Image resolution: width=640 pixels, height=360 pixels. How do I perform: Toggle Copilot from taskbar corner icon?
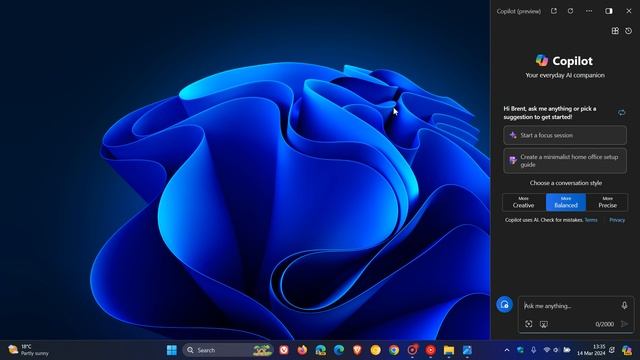pos(627,350)
